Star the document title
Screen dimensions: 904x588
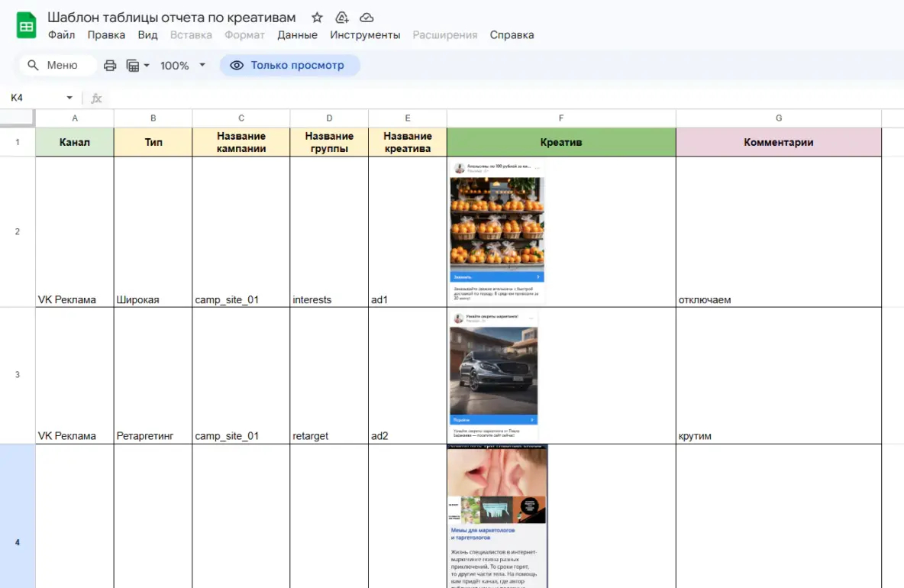coord(317,18)
